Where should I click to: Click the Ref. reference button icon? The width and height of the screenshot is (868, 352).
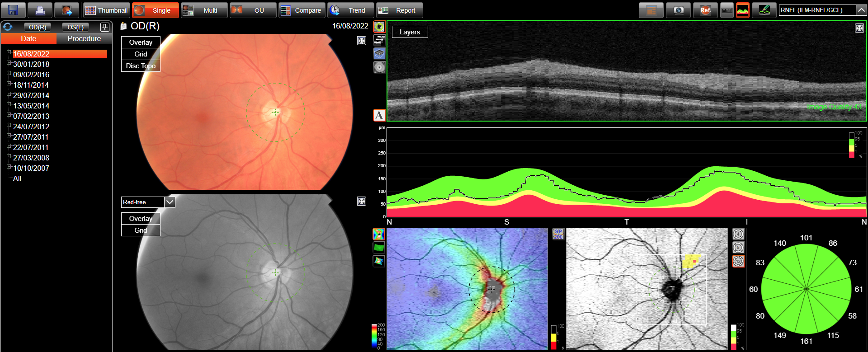(x=705, y=10)
